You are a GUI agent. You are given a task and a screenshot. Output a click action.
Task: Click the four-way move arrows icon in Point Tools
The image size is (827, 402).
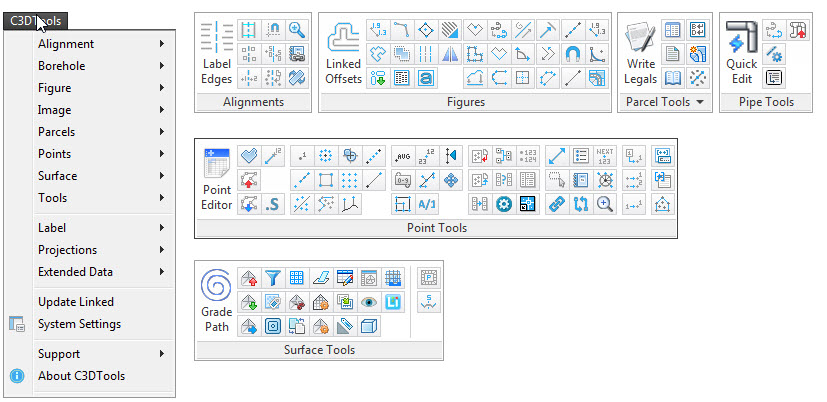451,180
